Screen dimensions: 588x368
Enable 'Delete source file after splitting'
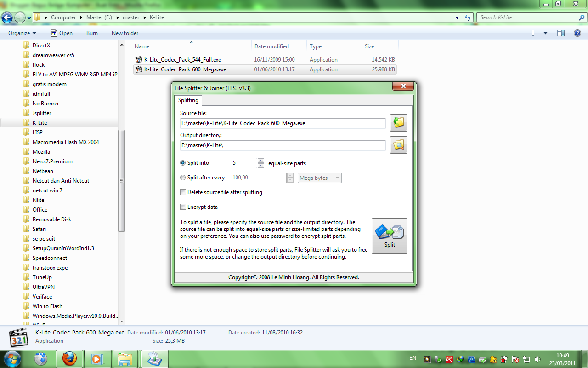pos(183,192)
